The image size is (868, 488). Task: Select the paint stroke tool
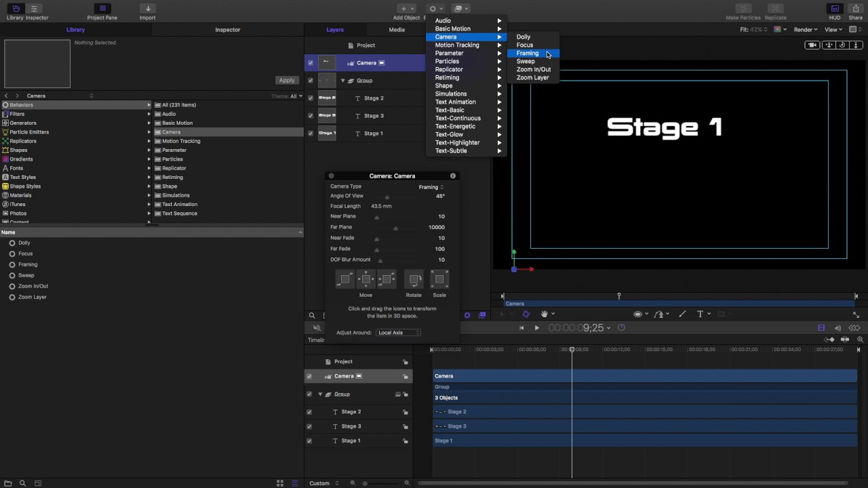(682, 314)
